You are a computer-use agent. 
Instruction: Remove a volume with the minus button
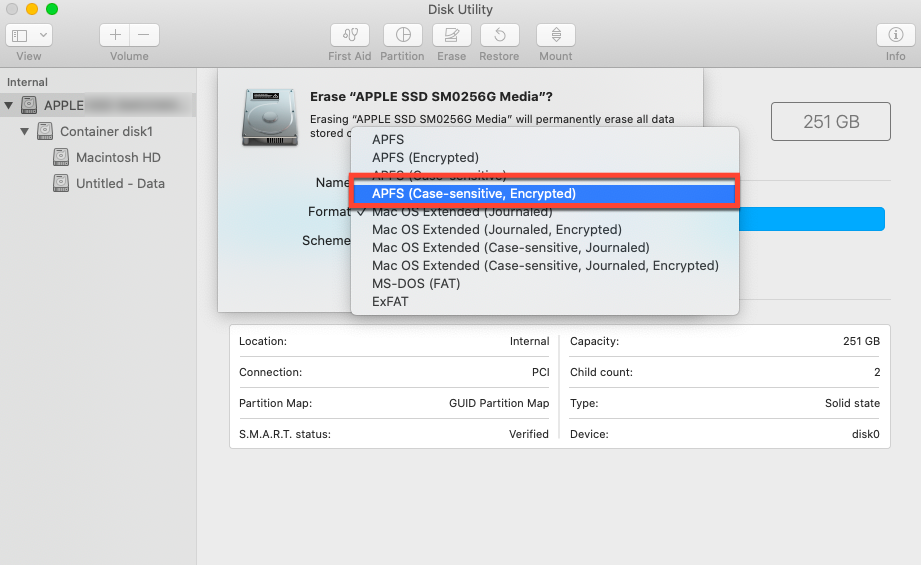click(144, 35)
